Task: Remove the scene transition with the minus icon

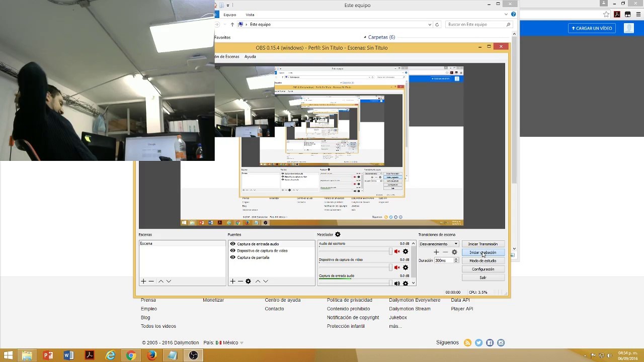Action: pyautogui.click(x=445, y=252)
